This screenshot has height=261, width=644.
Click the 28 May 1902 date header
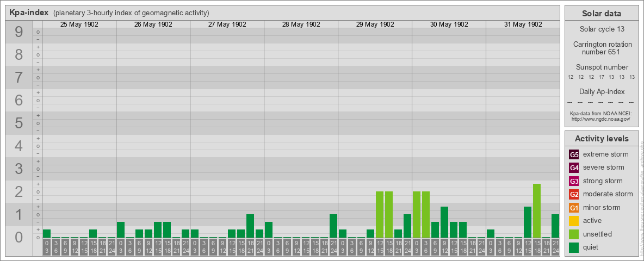click(x=301, y=24)
